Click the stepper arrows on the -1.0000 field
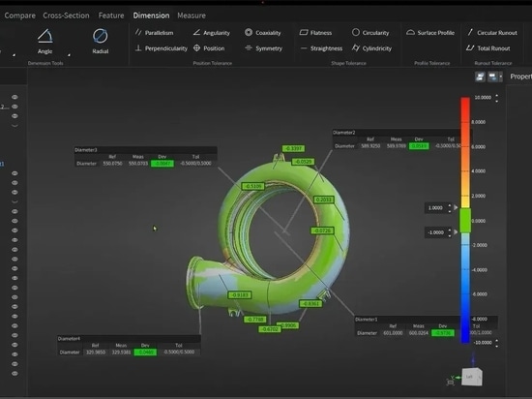 [x=450, y=232]
